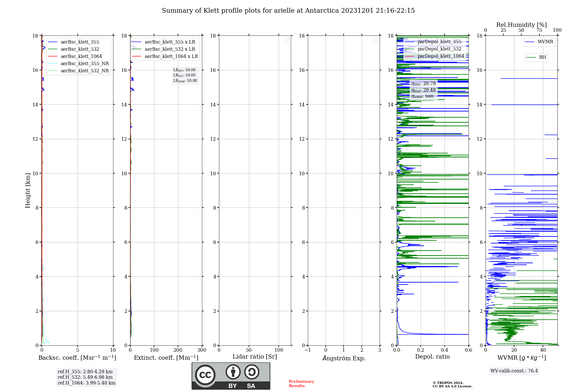Click the aerBsc_klett_355_NR legend entry
The height and width of the screenshot is (392, 577).
point(78,64)
